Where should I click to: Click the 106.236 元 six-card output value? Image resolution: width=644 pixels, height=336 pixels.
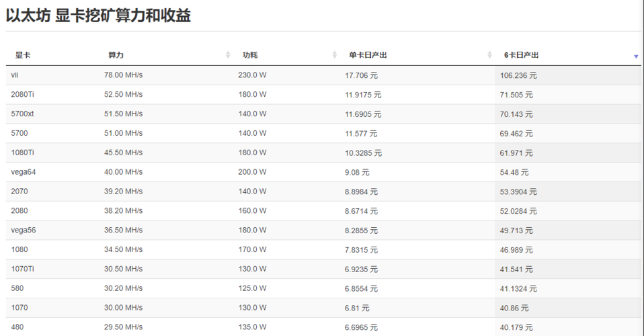coord(518,75)
